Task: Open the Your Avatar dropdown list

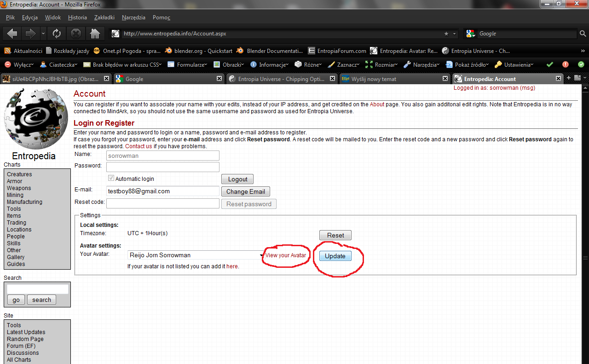Action: coord(261,255)
